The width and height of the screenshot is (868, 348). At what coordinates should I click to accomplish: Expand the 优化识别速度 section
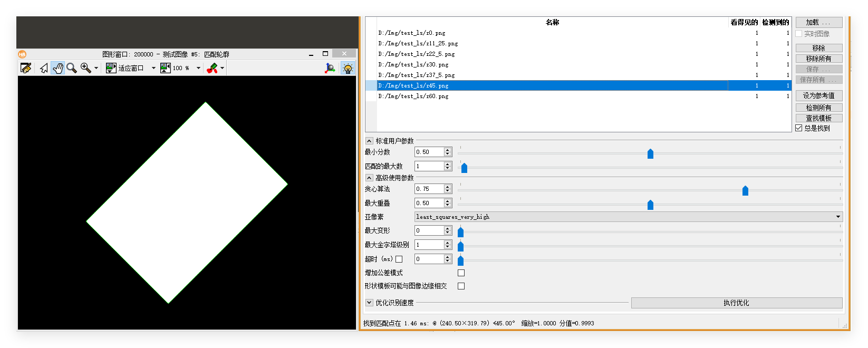369,303
